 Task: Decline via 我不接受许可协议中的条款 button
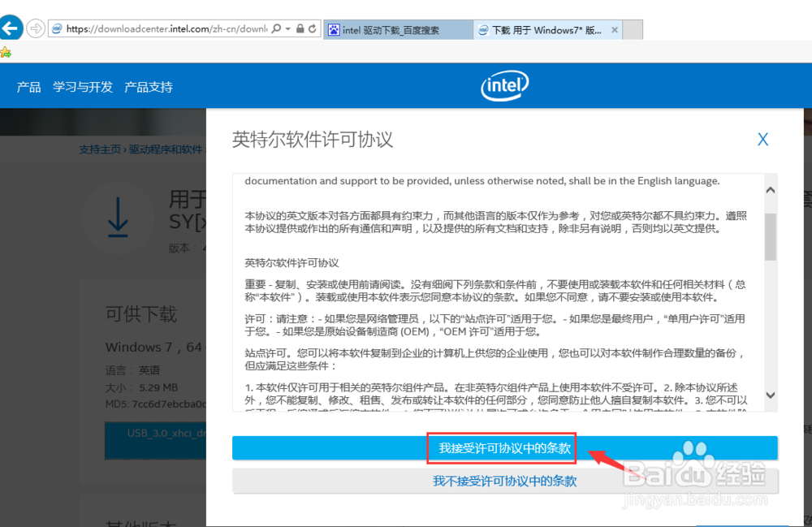(x=505, y=481)
